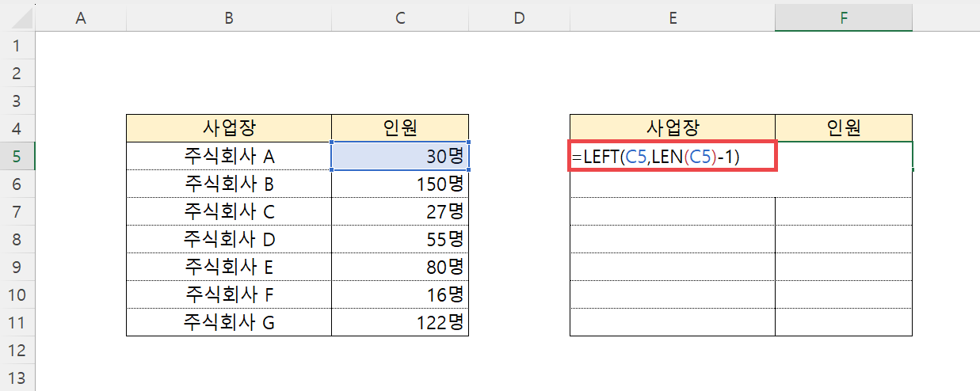
Task: Select row 12 header
Action: click(x=17, y=350)
